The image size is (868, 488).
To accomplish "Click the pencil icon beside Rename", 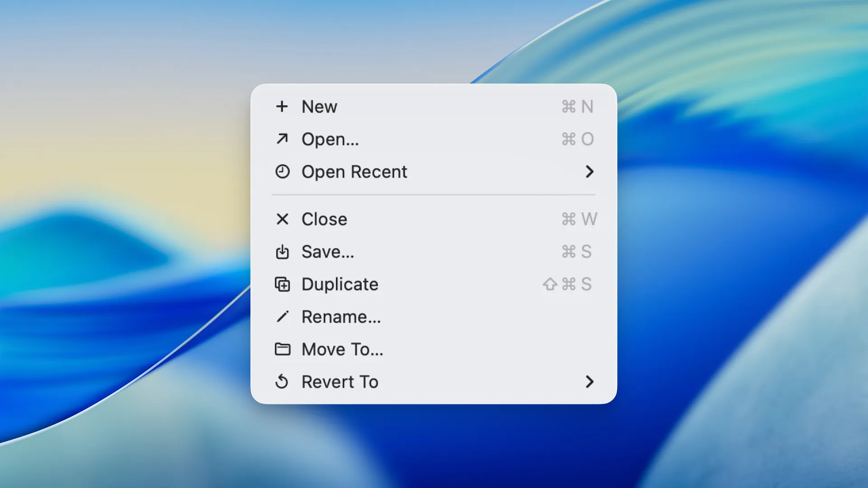I will coord(282,317).
